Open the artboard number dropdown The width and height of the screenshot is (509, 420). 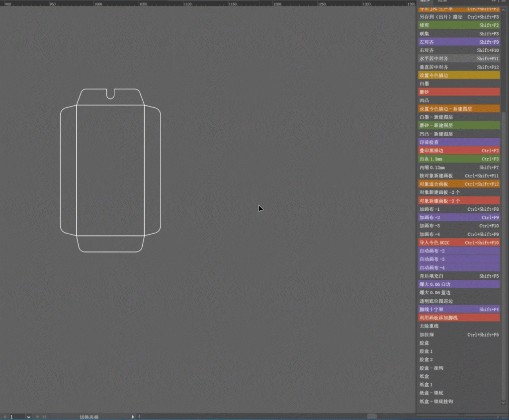click(x=28, y=417)
